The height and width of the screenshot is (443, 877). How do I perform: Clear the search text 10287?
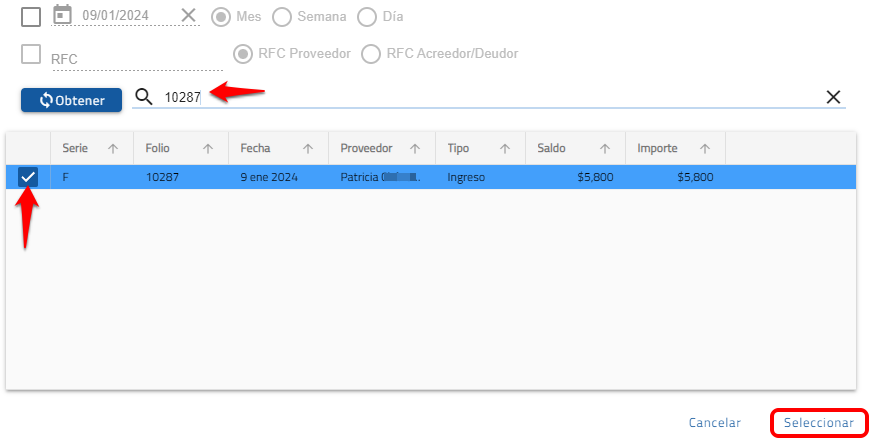pyautogui.click(x=833, y=97)
